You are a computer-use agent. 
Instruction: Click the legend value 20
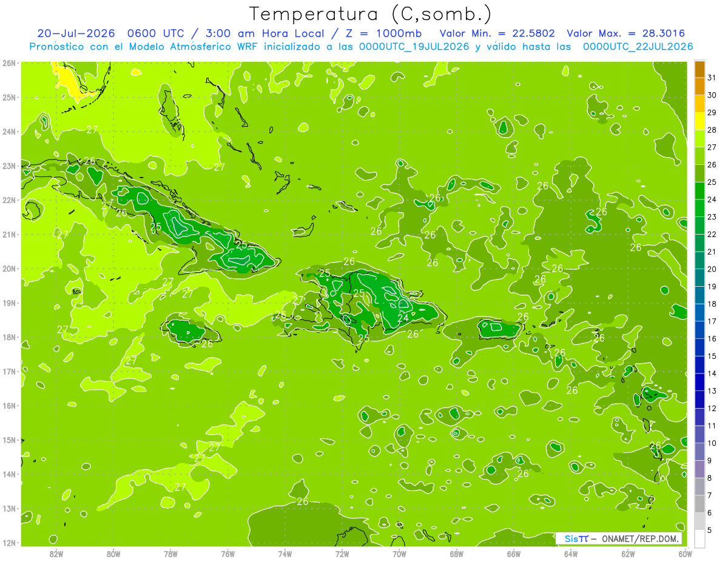[x=712, y=269]
